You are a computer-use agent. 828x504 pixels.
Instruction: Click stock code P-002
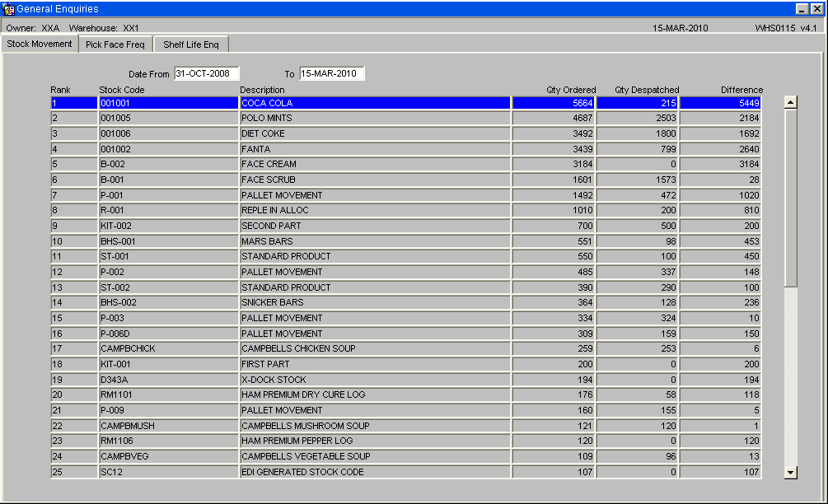[x=168, y=272]
